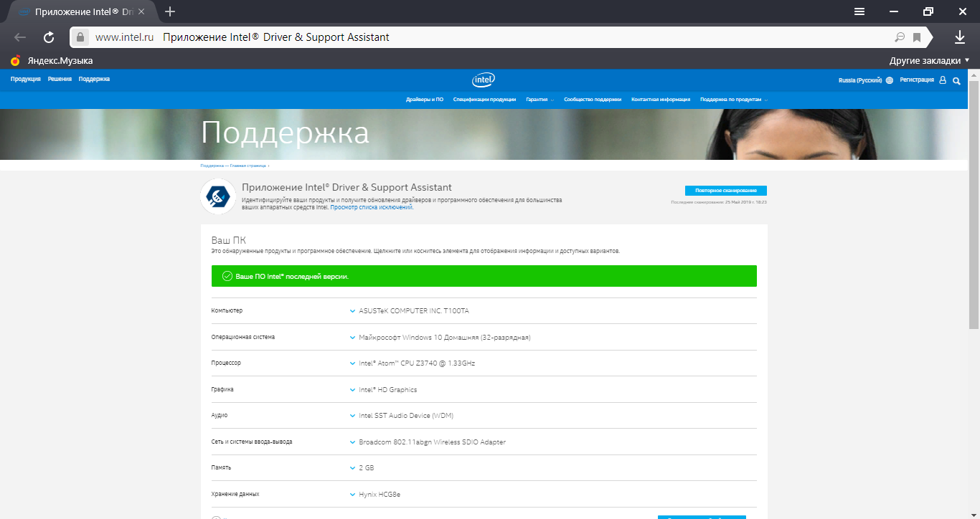Viewport: 980px width, 519px height.
Task: Open the site search magnifier icon
Action: [956, 80]
